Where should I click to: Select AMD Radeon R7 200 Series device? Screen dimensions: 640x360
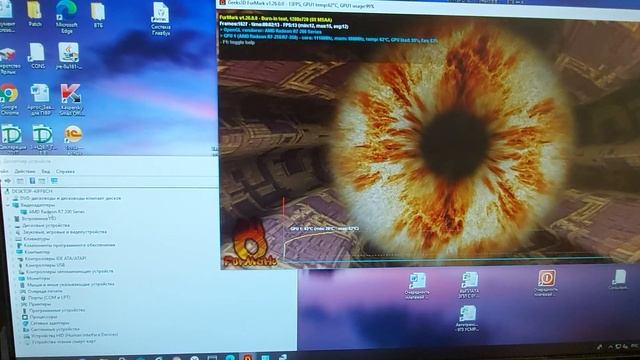57,212
